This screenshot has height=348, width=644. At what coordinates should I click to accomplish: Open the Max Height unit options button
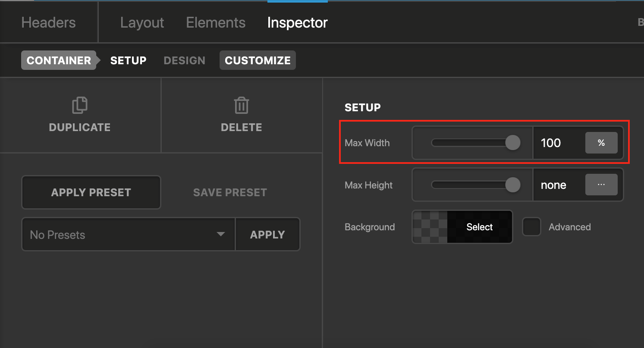[601, 185]
